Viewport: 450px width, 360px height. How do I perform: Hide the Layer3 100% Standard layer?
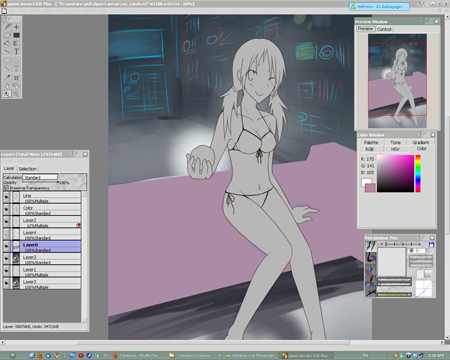click(x=6, y=259)
